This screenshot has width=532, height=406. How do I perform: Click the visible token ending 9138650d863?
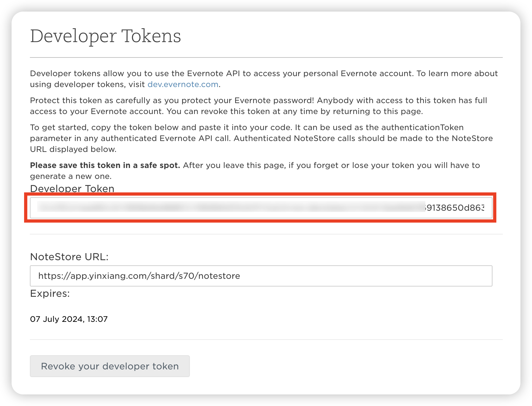[x=455, y=208]
